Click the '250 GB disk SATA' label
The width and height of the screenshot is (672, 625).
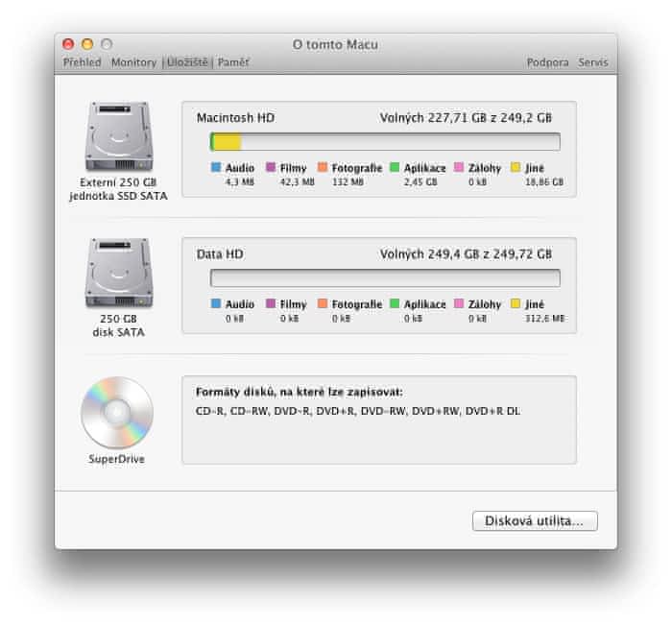118,325
